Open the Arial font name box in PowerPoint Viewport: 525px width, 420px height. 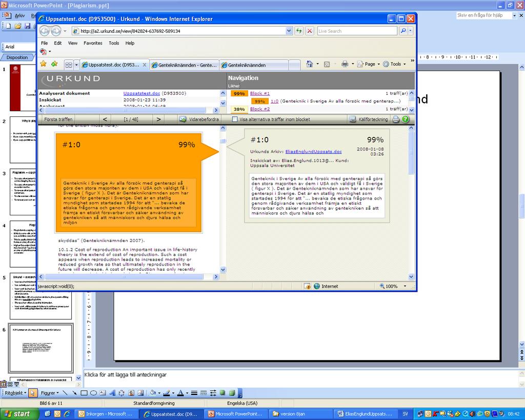tap(19, 47)
